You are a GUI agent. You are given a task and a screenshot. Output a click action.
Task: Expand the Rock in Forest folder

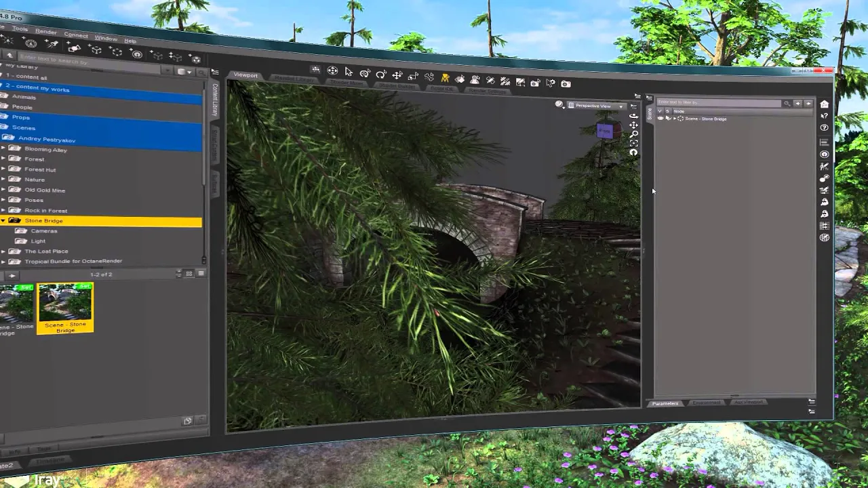point(3,210)
